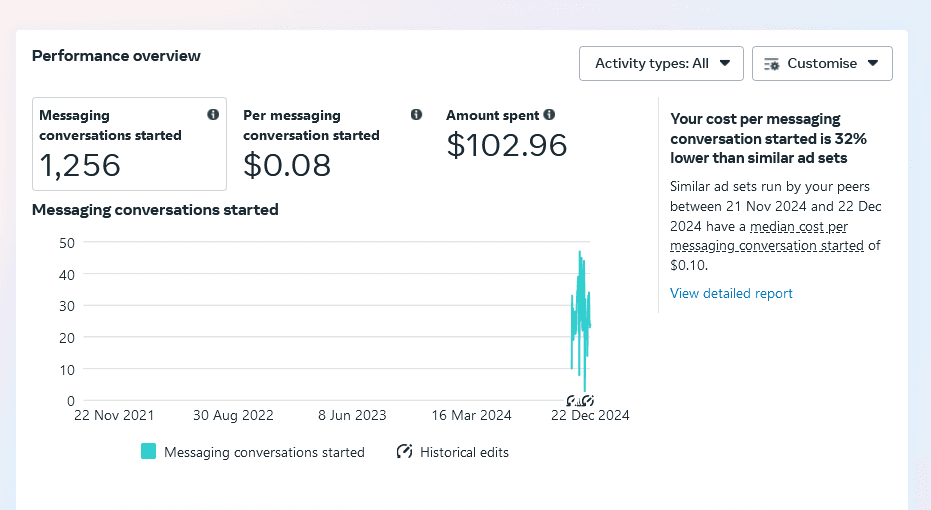
Task: Open the Customise dropdown
Action: click(822, 64)
